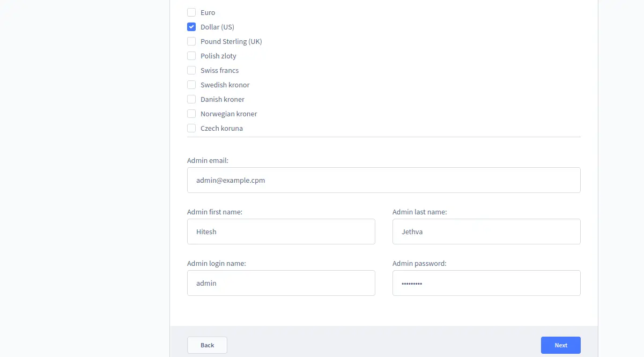This screenshot has height=357, width=644.
Task: Click the 'Admin last name:' label
Action: [420, 212]
